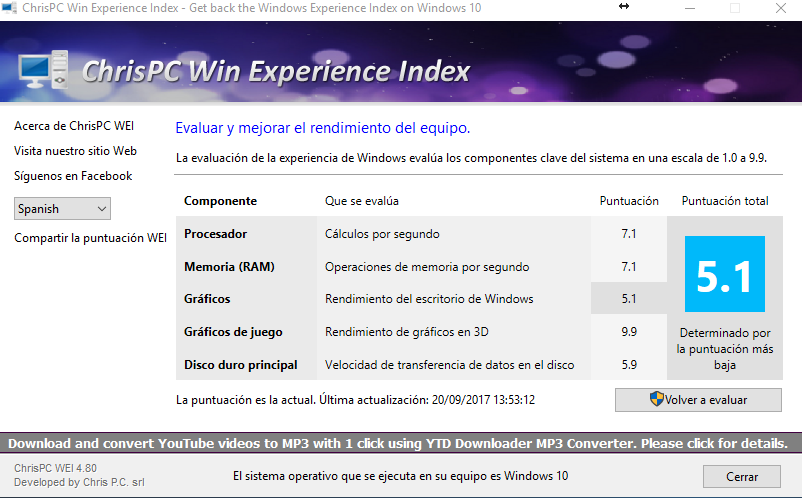Click Visita nuestro sitio Web
Image resolution: width=802 pixels, height=498 pixels.
coord(75,151)
